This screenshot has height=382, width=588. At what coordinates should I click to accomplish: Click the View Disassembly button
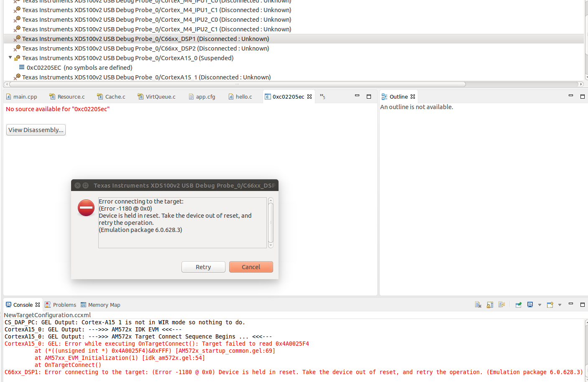[x=36, y=130]
